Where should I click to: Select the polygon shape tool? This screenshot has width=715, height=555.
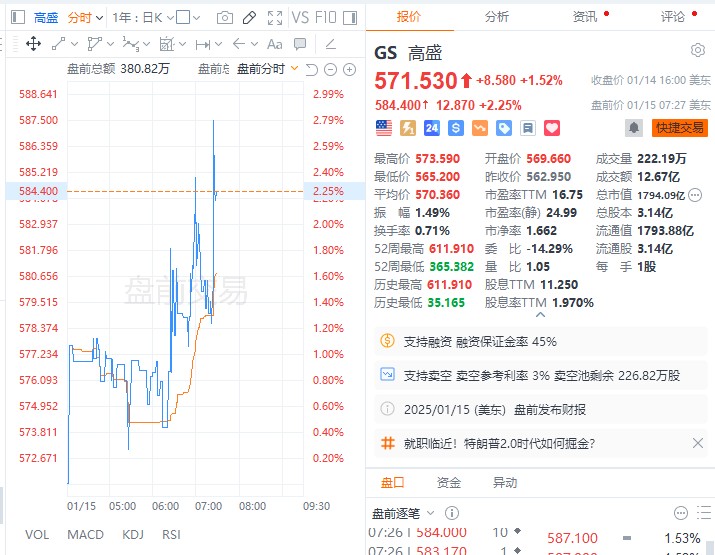click(x=94, y=44)
